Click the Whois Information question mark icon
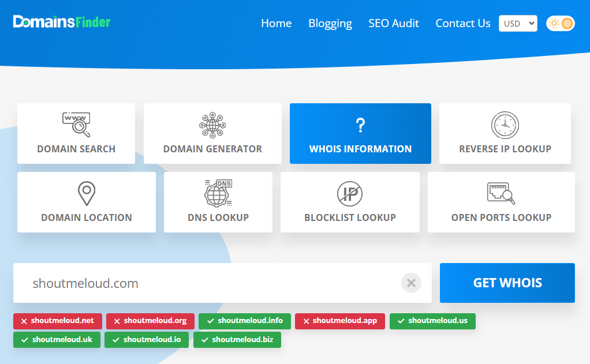 point(360,125)
